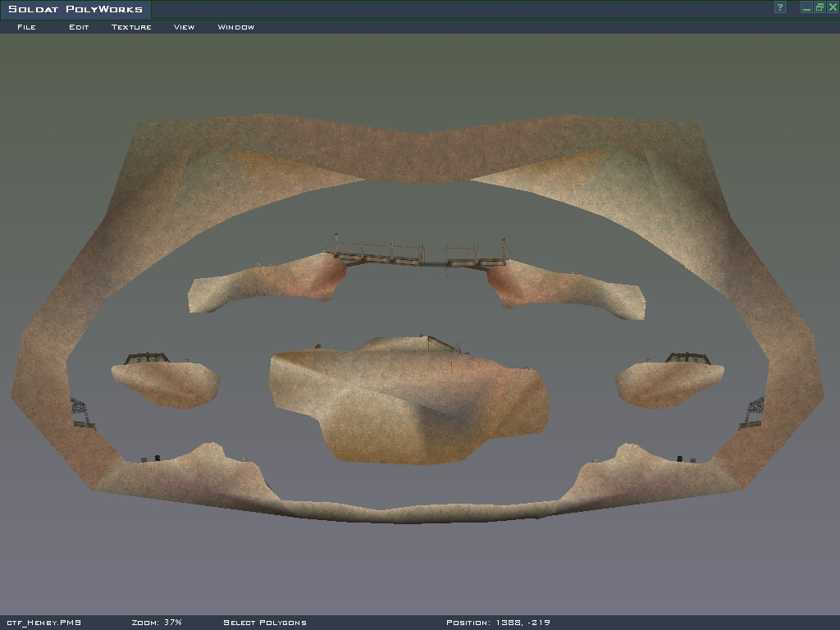
Task: Restore down the PolyWorks window
Action: (x=819, y=8)
